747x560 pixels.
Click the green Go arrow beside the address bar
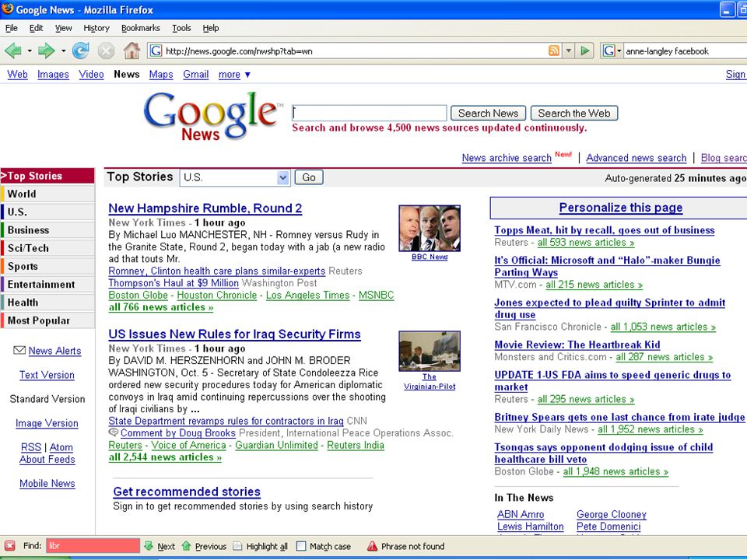tap(585, 51)
